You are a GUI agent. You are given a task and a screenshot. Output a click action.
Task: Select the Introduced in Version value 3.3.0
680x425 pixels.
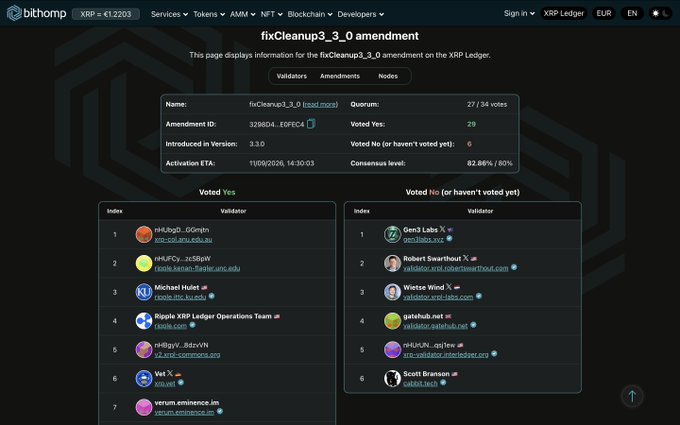257,144
